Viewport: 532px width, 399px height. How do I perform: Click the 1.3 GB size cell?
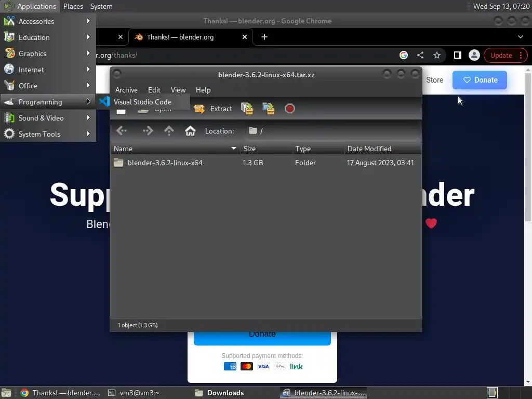(x=253, y=163)
